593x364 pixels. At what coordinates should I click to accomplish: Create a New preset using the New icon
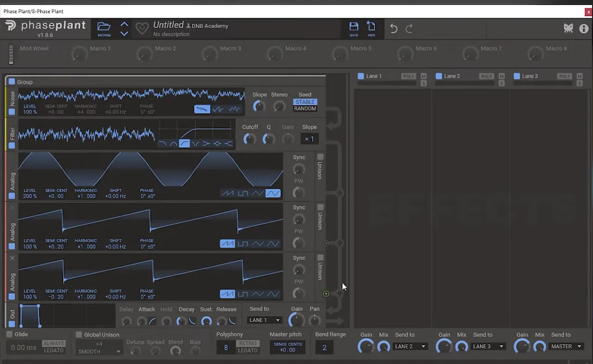pyautogui.click(x=371, y=28)
